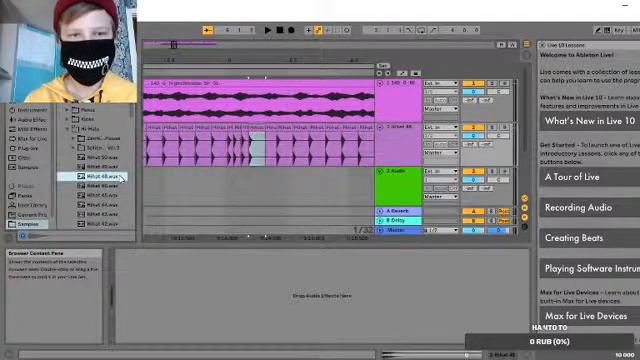
Task: Open track 2 Master output dropdown
Action: coord(441,153)
